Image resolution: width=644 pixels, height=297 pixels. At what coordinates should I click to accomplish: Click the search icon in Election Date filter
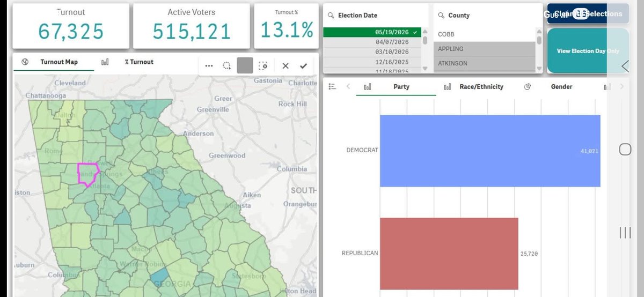click(x=331, y=16)
